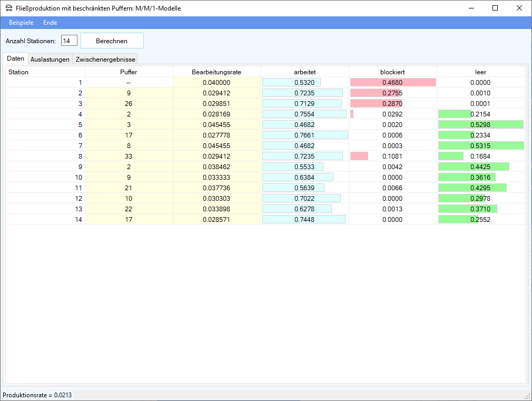Open the Ende menu
The image size is (532, 401).
pyautogui.click(x=50, y=23)
